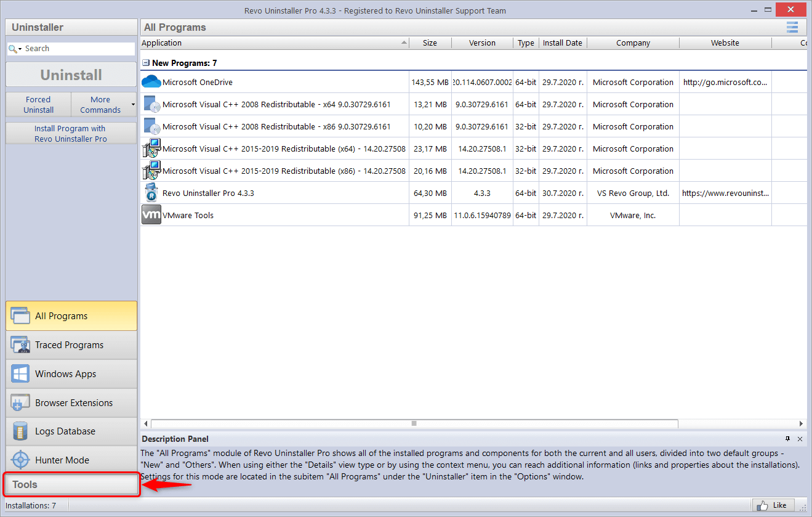Open the Windows Apps module
812x517 pixels.
coord(71,374)
